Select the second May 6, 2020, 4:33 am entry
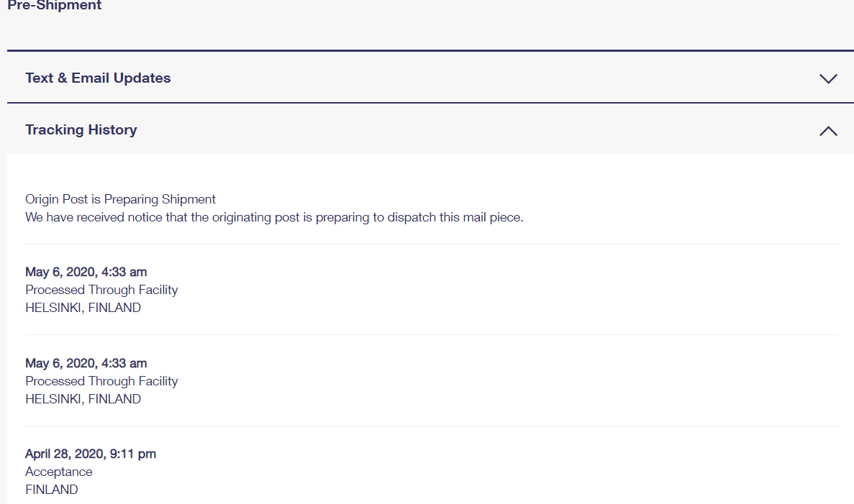 pyautogui.click(x=86, y=363)
